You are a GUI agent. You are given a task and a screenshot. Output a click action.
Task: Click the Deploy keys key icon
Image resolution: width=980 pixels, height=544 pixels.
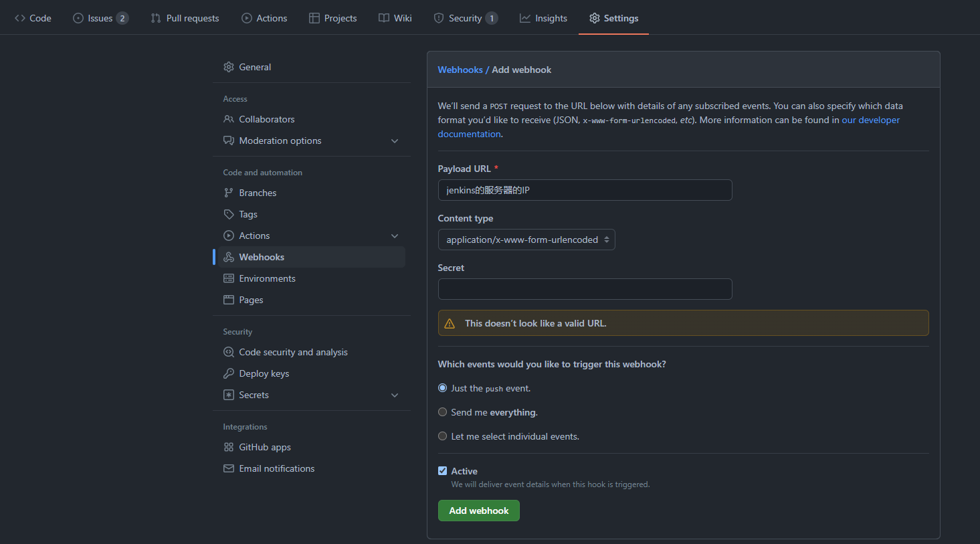229,373
